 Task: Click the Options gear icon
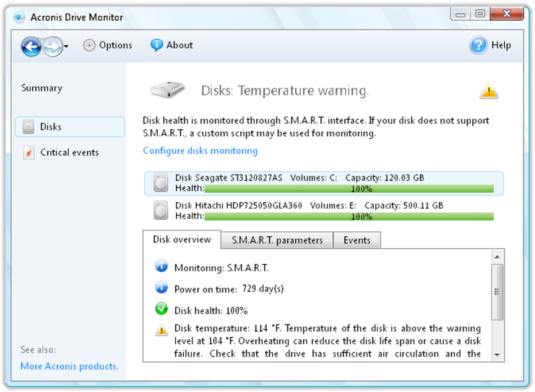tap(89, 45)
